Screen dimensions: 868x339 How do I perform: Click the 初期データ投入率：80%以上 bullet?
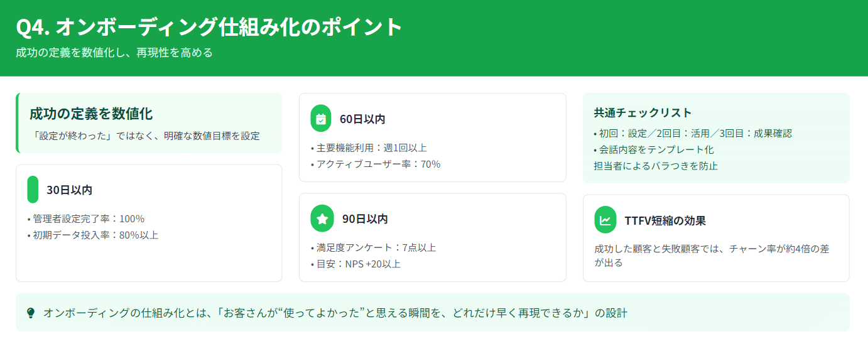pos(93,235)
